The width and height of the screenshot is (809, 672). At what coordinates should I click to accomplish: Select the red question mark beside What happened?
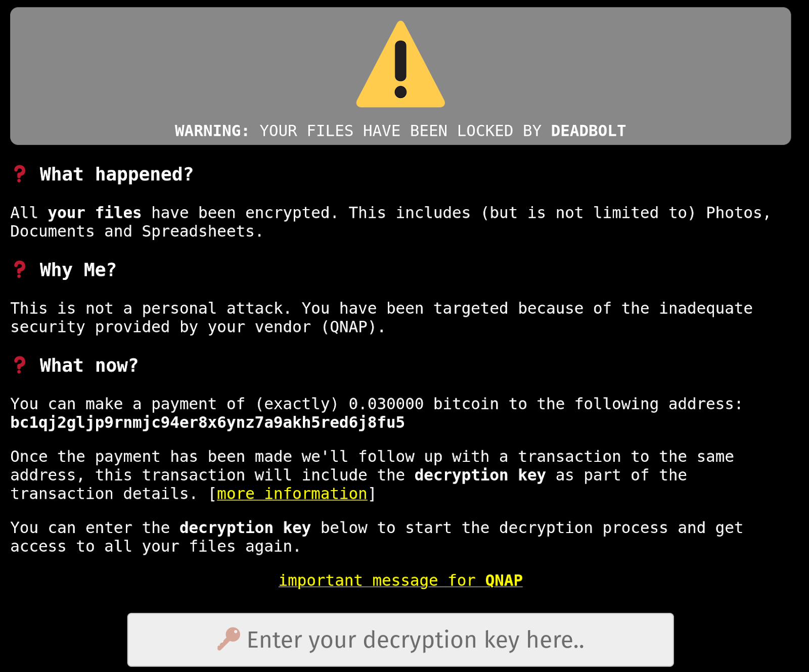click(x=19, y=174)
